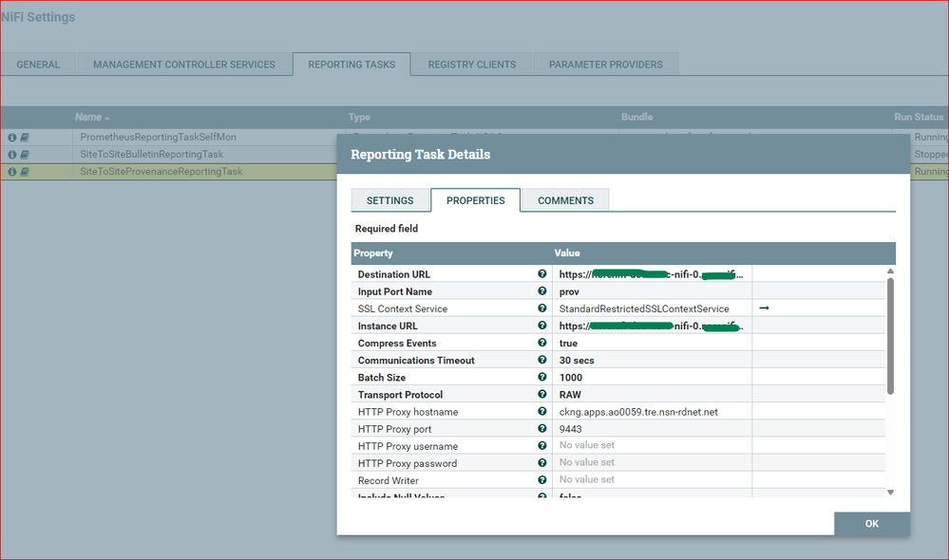Switch to General settings tab

click(x=38, y=65)
